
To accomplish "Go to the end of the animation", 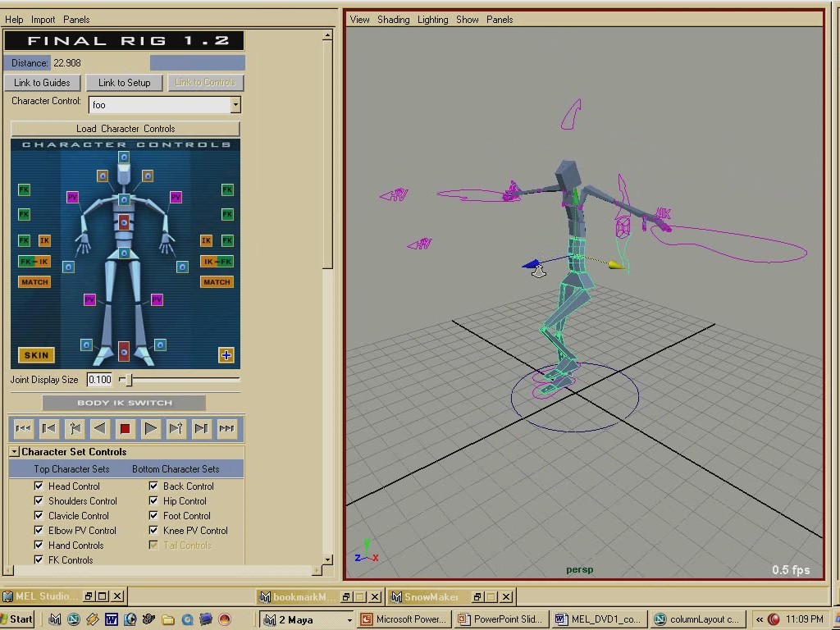I will 226,428.
